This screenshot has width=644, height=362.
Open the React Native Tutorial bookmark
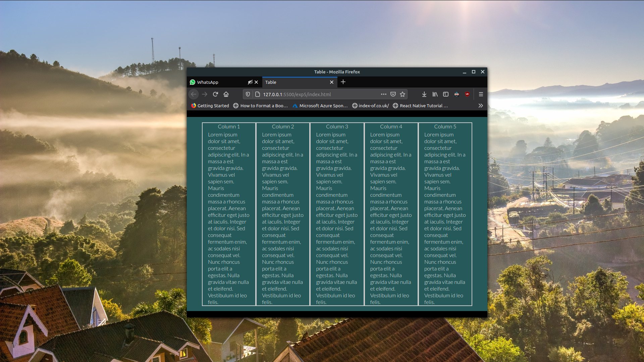pos(420,106)
